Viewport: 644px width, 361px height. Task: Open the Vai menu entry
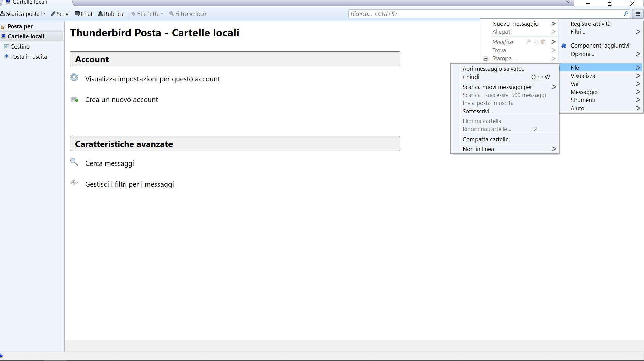(x=601, y=84)
